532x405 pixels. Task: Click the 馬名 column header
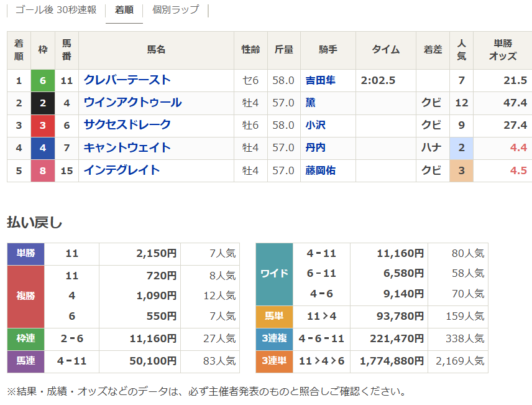click(x=156, y=50)
